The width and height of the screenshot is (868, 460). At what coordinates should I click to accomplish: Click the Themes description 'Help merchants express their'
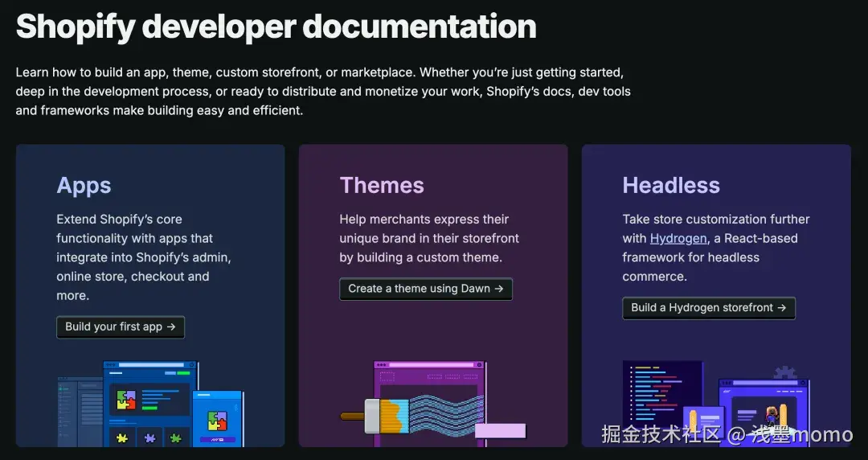click(x=429, y=238)
